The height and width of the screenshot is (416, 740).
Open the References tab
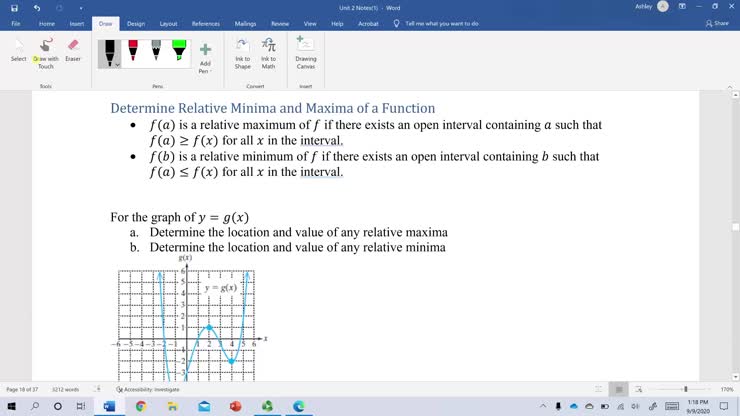[x=205, y=23]
